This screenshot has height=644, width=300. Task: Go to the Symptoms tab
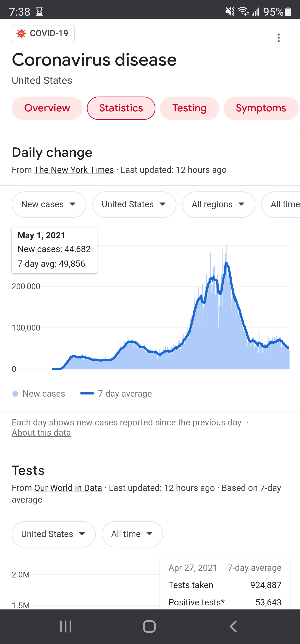click(261, 108)
